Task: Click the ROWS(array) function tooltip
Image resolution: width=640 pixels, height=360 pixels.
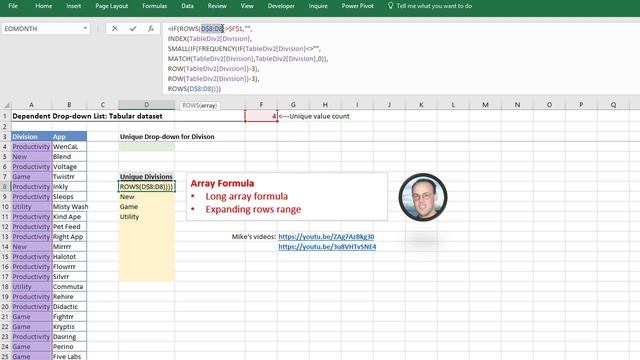Action: click(199, 105)
